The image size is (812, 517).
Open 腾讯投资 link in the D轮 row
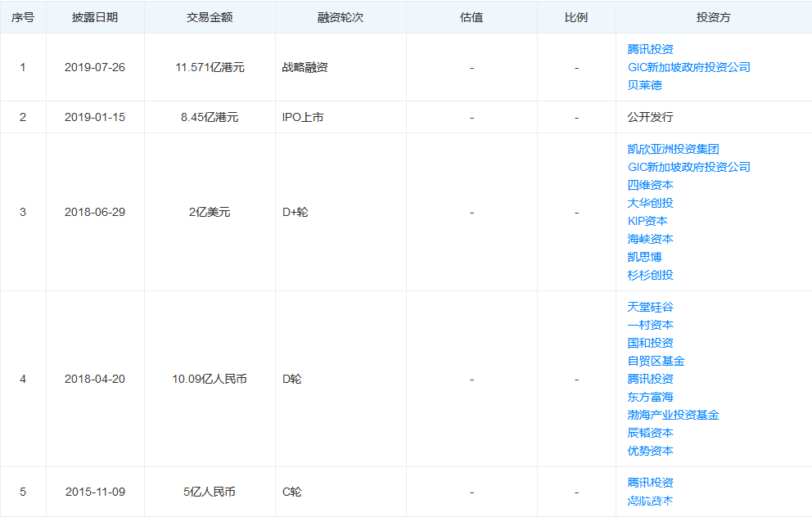650,379
